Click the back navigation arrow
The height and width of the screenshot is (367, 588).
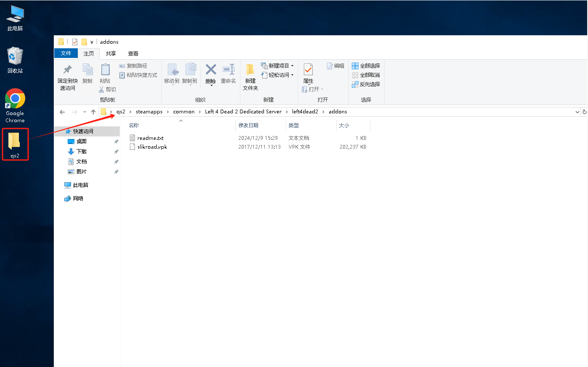pos(62,112)
